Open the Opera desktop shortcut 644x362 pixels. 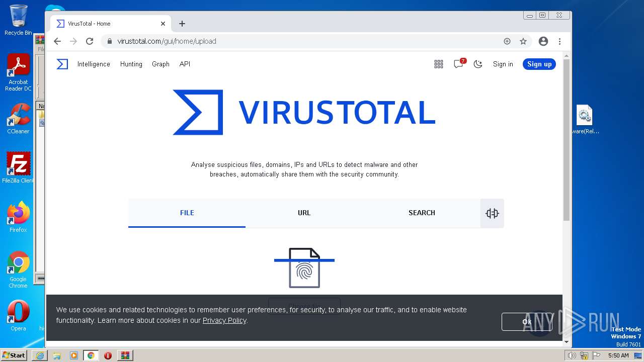(18, 316)
